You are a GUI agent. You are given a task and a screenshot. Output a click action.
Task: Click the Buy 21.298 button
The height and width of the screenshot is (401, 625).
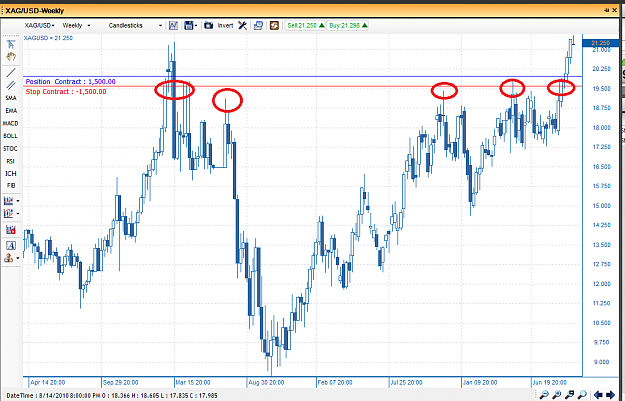[348, 26]
